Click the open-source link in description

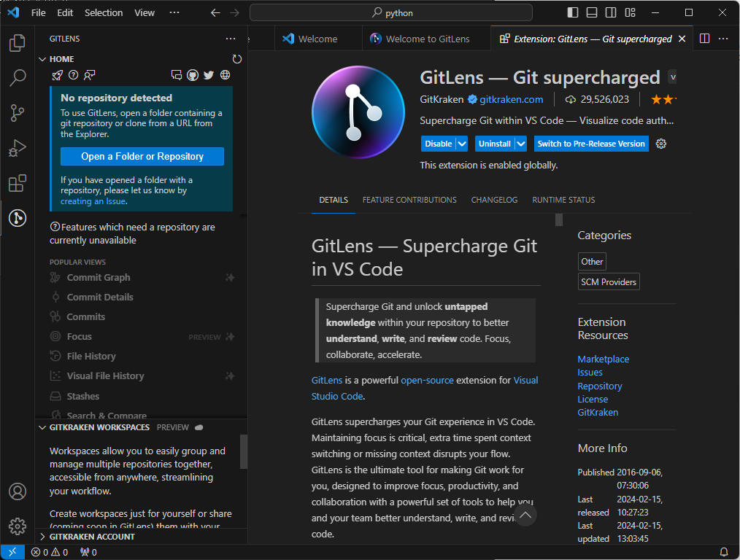[x=427, y=381]
